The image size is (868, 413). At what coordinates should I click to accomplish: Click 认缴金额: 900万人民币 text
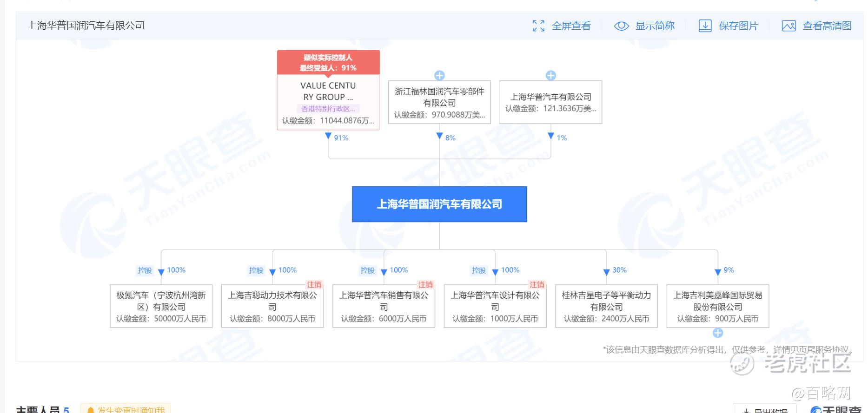pyautogui.click(x=718, y=319)
